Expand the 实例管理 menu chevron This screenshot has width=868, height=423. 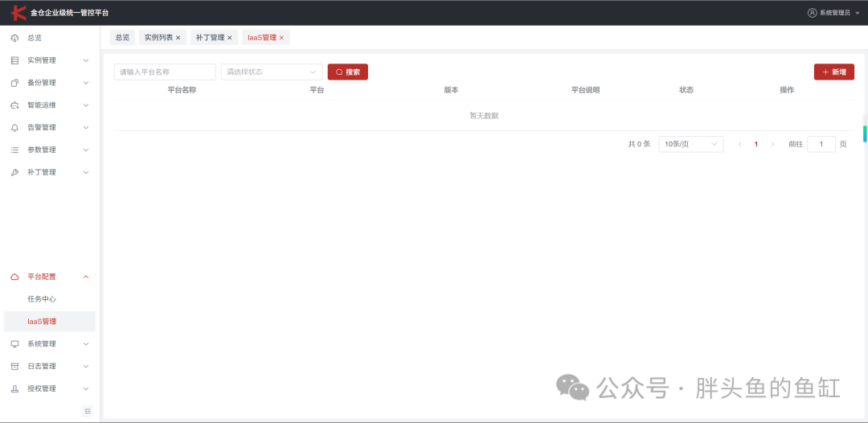(86, 60)
